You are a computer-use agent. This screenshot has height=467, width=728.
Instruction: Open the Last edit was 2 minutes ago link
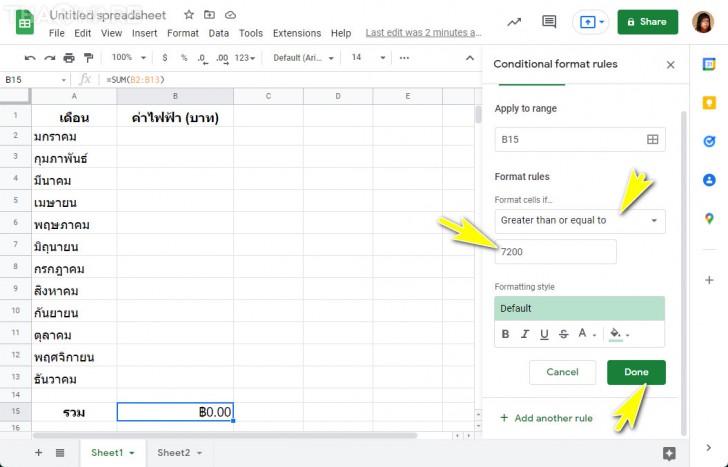[x=423, y=33]
